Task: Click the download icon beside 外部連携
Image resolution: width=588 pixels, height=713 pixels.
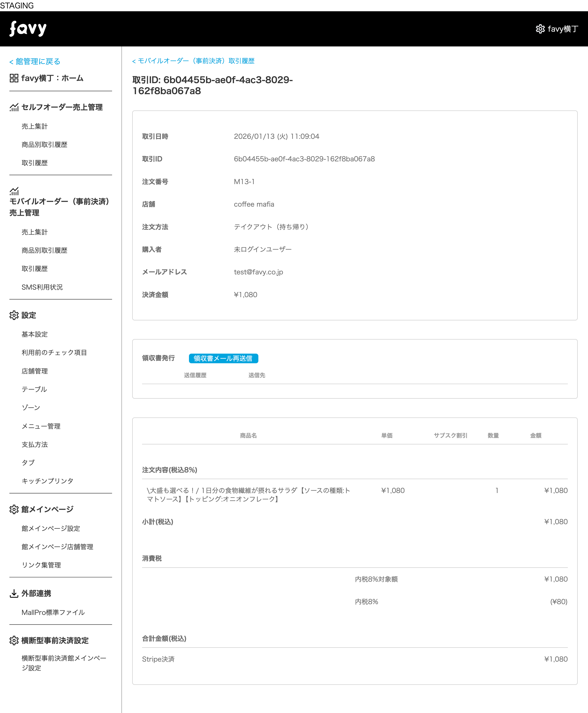Action: (14, 593)
